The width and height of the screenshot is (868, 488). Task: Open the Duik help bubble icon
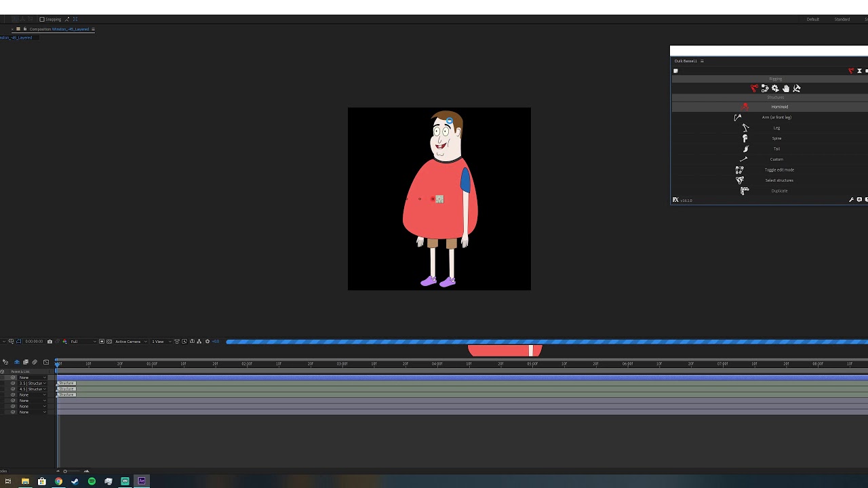[859, 200]
